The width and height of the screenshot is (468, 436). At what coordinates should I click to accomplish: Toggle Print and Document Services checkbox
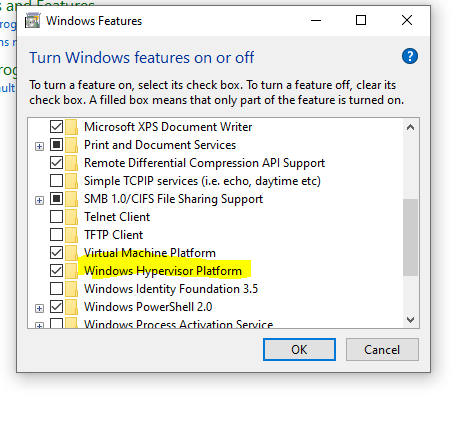[56, 145]
